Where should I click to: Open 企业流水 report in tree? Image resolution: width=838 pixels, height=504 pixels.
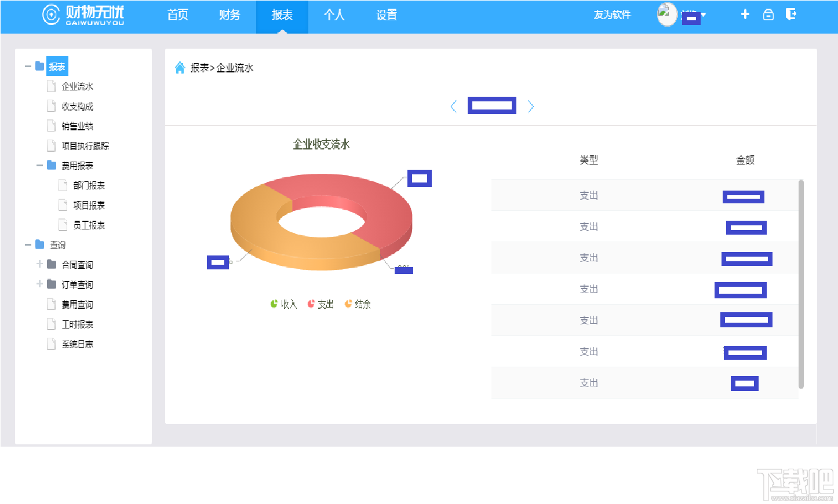pyautogui.click(x=78, y=86)
